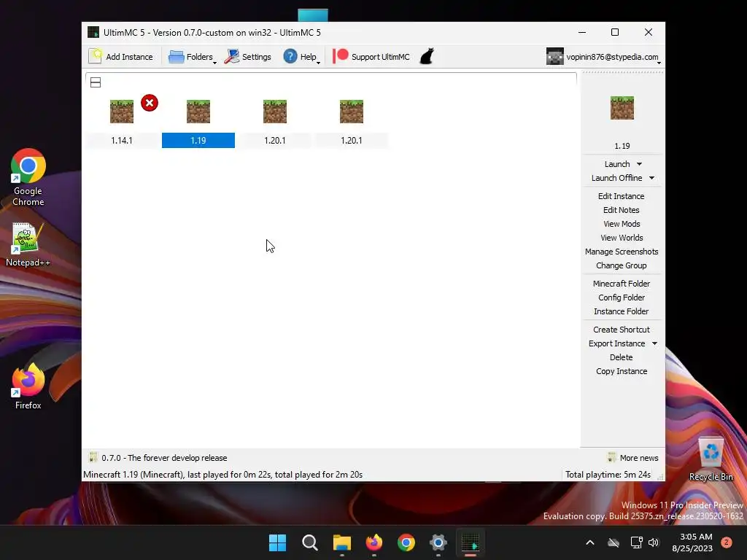747x560 pixels.
Task: Show hidden system tray icons
Action: click(589, 542)
